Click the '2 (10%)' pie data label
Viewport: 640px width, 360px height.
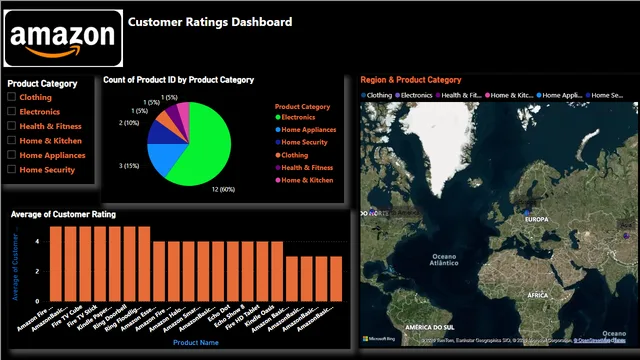click(x=129, y=123)
